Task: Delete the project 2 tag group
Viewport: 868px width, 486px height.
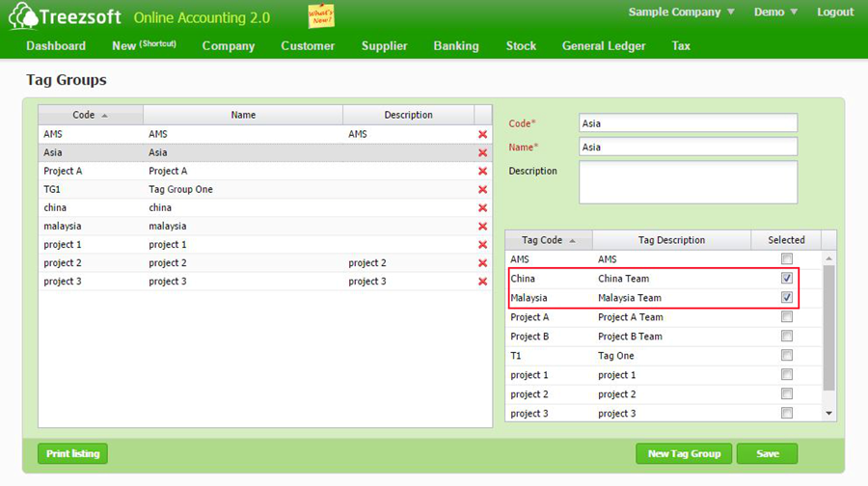Action: click(x=483, y=263)
